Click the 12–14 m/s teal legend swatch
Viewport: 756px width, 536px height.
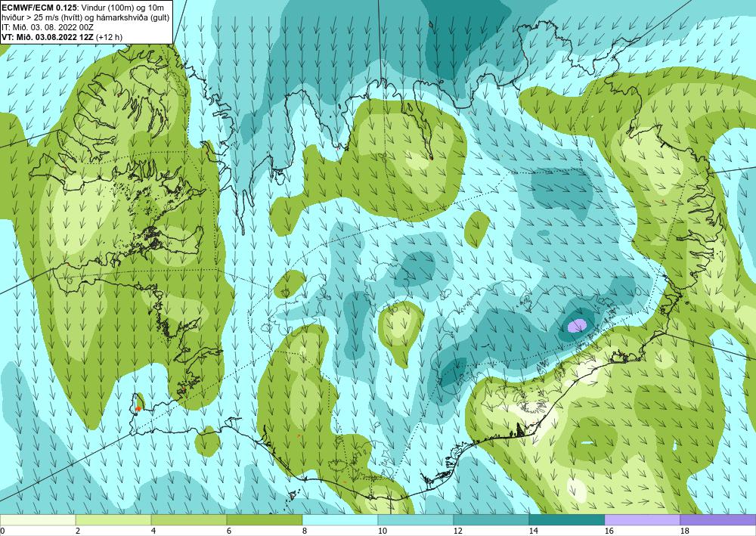(x=491, y=520)
